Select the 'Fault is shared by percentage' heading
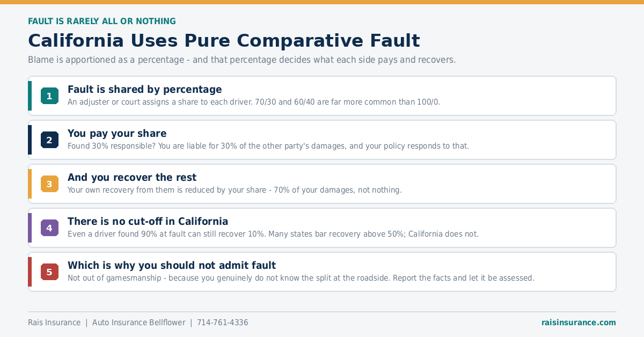This screenshot has height=337, width=644. pyautogui.click(x=144, y=90)
